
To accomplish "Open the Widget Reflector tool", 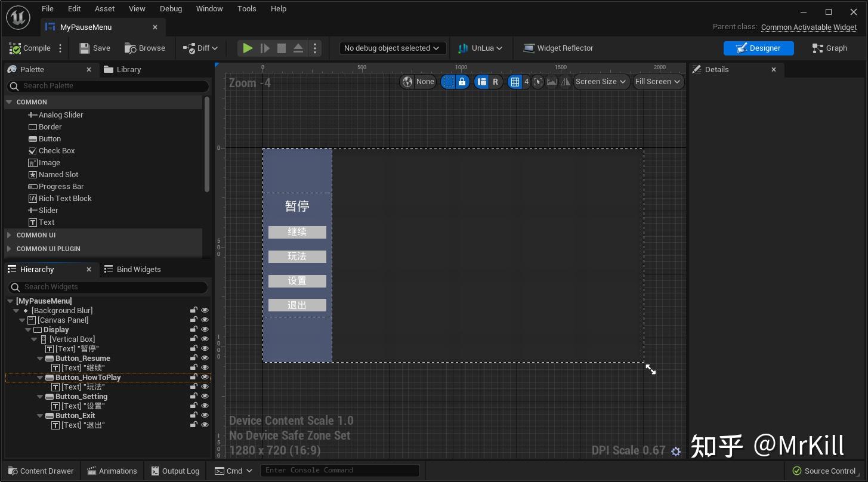I will coord(558,48).
